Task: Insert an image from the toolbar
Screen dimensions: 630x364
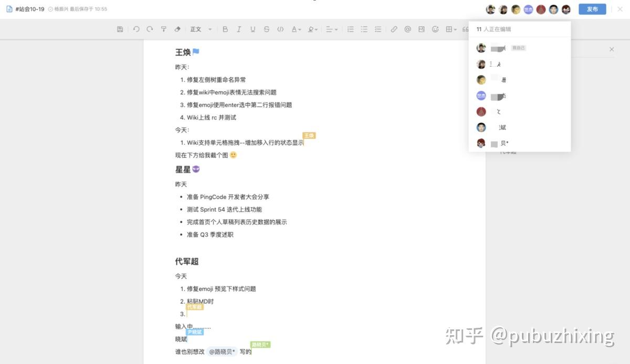Action: click(421, 29)
